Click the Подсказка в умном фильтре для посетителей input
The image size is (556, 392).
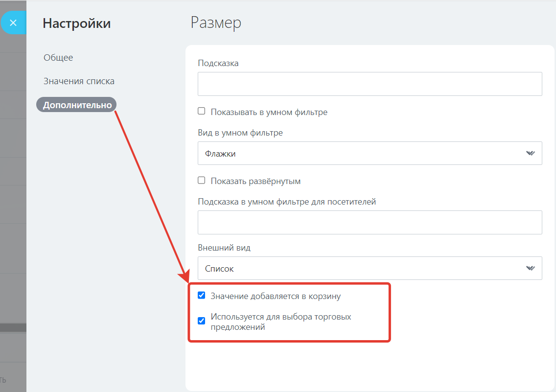370,222
